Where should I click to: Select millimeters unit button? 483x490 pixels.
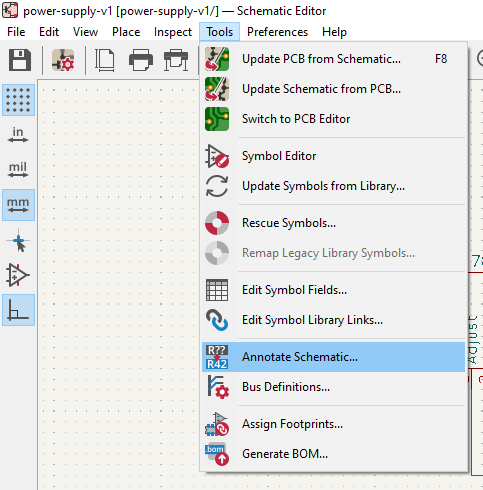coord(18,205)
